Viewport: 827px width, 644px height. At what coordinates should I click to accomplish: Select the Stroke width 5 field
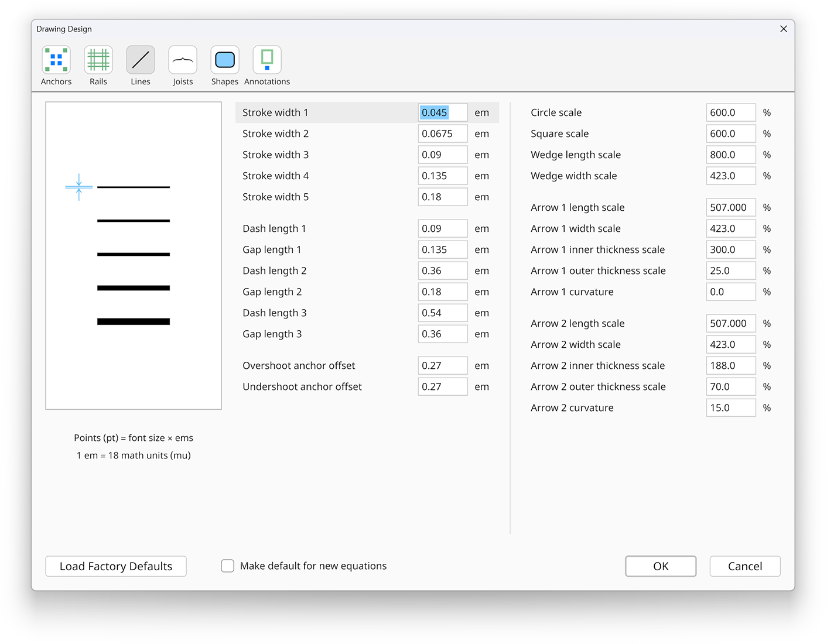(442, 197)
